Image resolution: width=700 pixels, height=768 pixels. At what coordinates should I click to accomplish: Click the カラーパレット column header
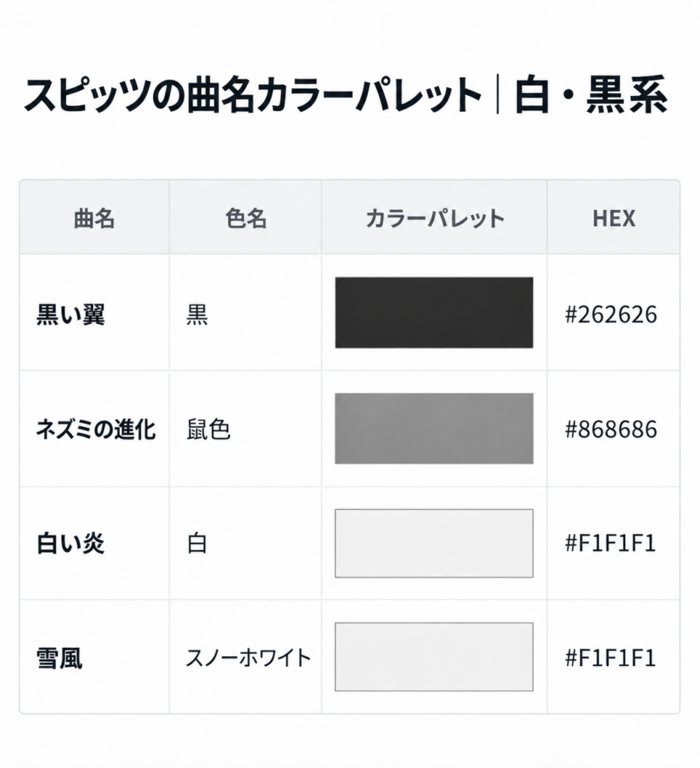(435, 218)
